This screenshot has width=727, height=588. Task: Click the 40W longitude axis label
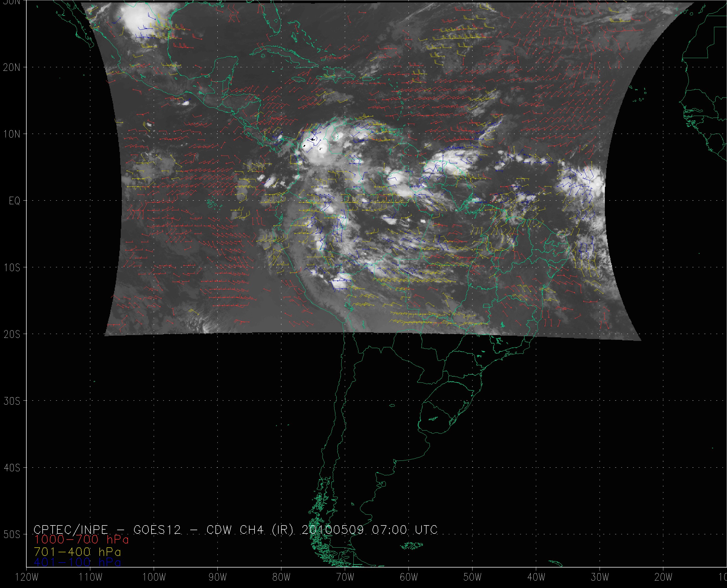536,577
